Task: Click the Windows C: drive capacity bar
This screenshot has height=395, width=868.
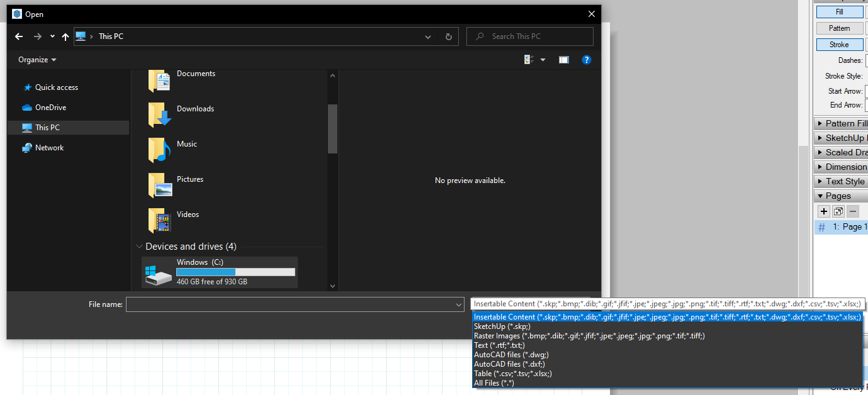Action: coord(235,271)
